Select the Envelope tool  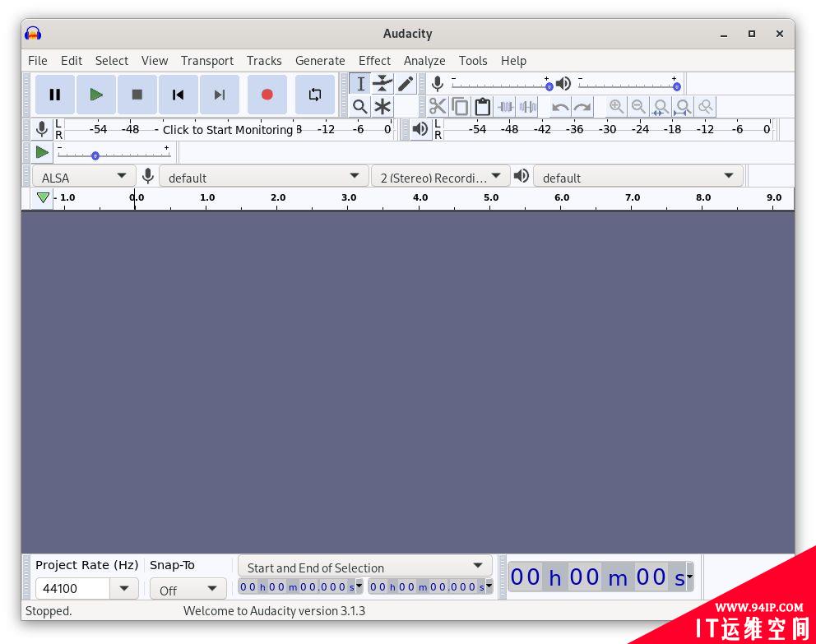(382, 84)
